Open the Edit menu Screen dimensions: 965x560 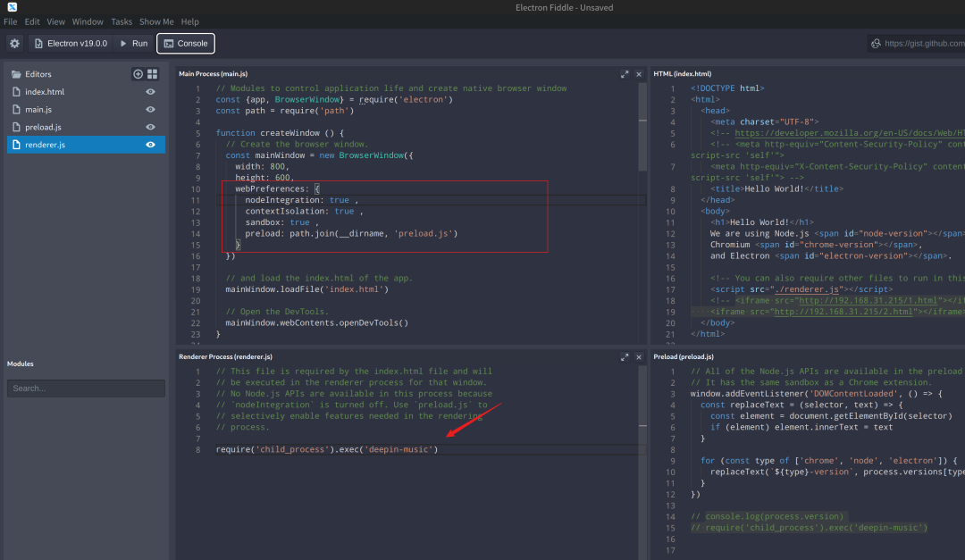[32, 21]
